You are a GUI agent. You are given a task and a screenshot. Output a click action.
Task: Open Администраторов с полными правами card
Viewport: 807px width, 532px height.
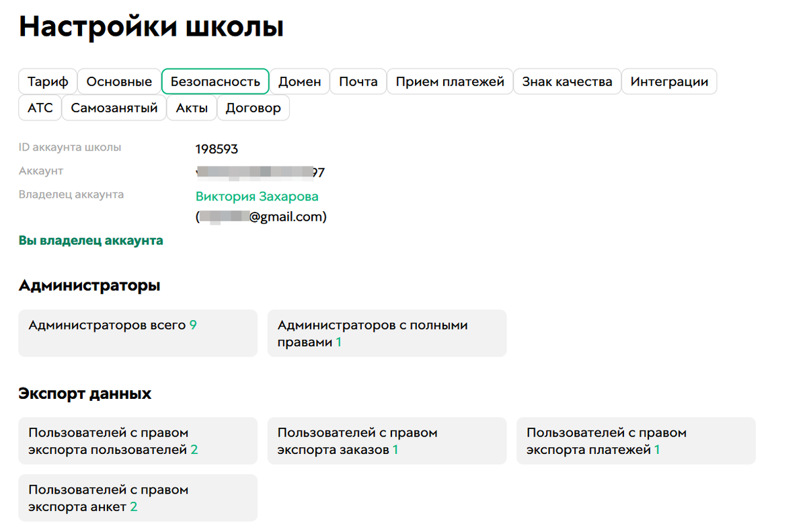[x=387, y=333]
